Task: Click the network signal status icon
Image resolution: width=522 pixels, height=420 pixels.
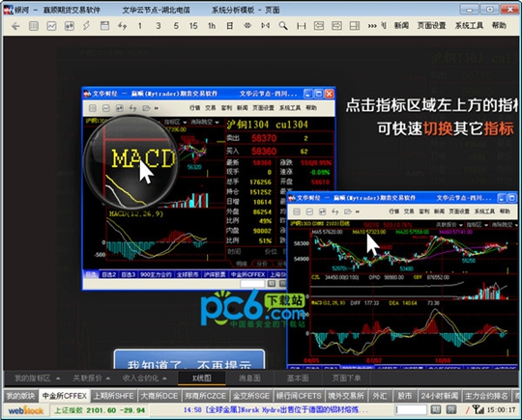Action: [478, 409]
